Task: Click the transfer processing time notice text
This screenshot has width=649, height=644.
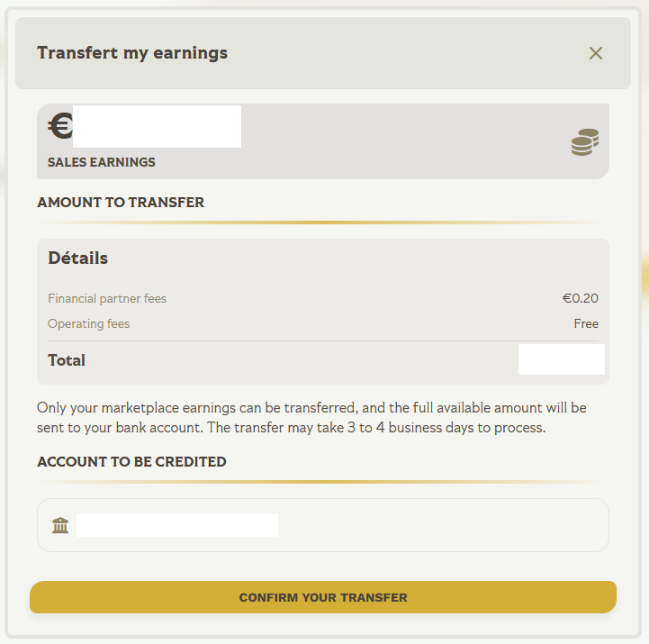Action: click(x=311, y=418)
